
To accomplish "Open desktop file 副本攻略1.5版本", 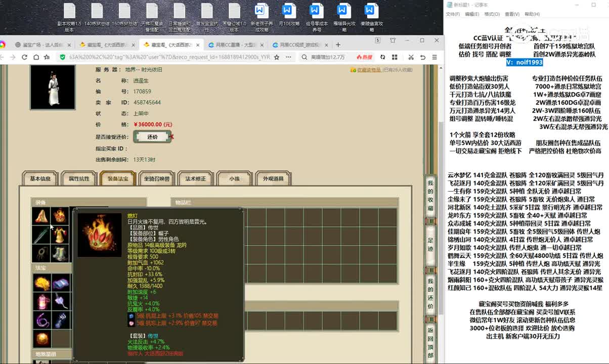I will pos(69,18).
